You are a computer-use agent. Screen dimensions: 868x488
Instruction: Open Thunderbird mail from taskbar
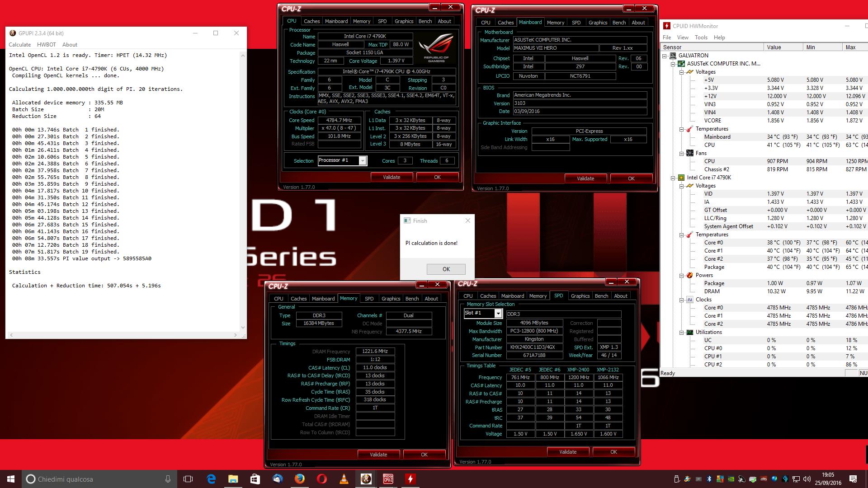278,479
